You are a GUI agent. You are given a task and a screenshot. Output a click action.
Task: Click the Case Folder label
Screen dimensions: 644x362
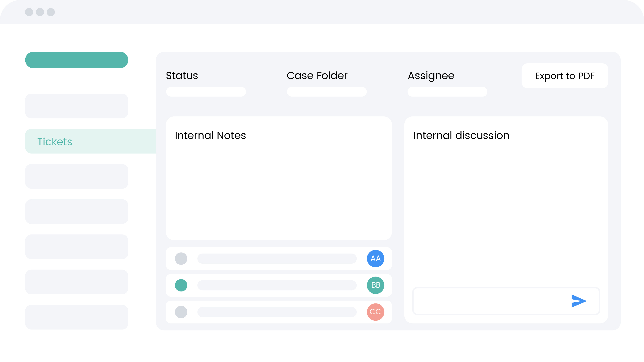(x=317, y=76)
